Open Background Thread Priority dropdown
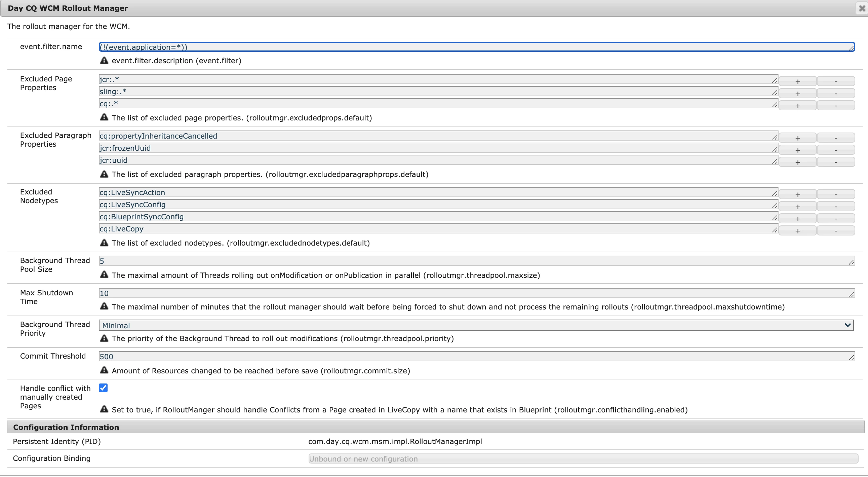The height and width of the screenshot is (477, 868). pos(476,325)
